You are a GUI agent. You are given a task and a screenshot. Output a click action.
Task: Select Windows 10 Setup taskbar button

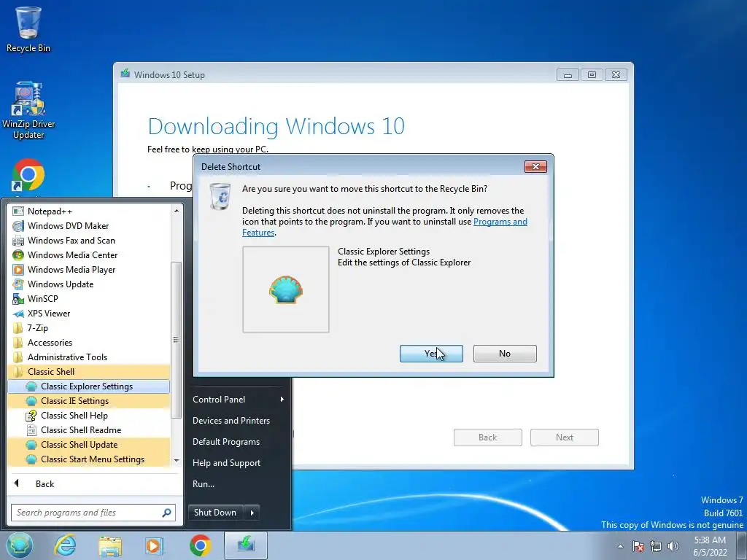pos(246,545)
